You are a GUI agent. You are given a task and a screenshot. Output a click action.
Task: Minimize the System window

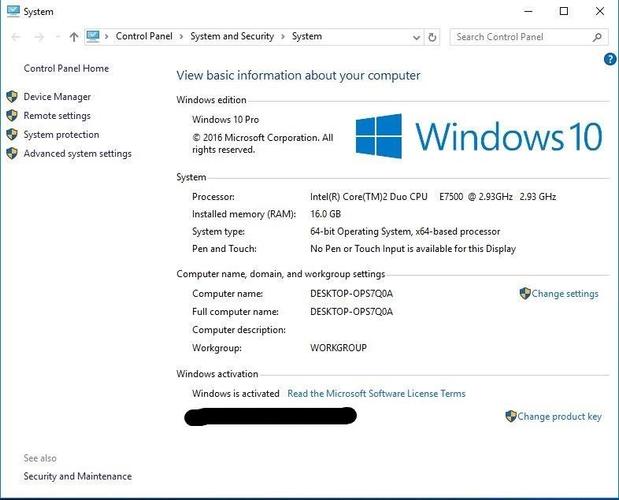[528, 11]
